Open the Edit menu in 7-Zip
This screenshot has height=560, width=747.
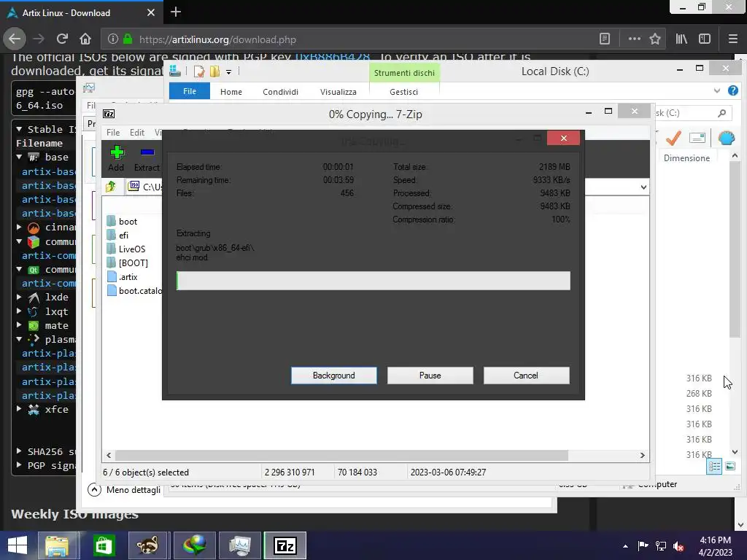click(137, 133)
